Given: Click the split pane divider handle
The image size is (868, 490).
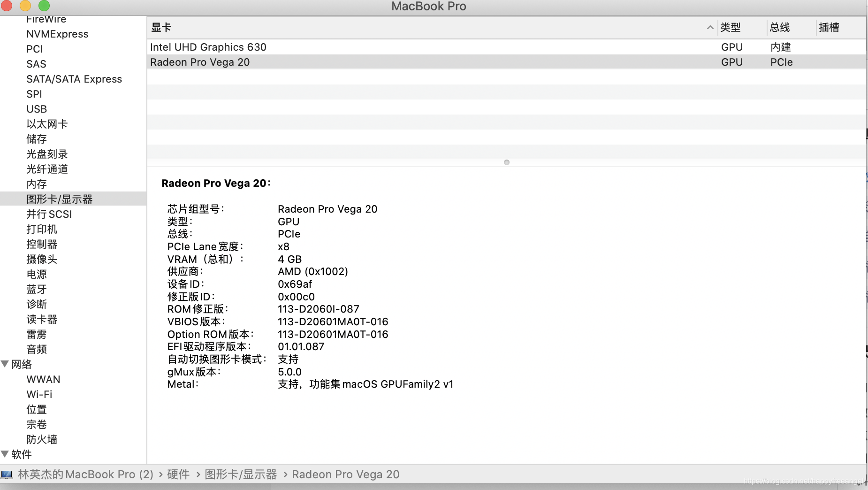Looking at the screenshot, I should [x=506, y=162].
